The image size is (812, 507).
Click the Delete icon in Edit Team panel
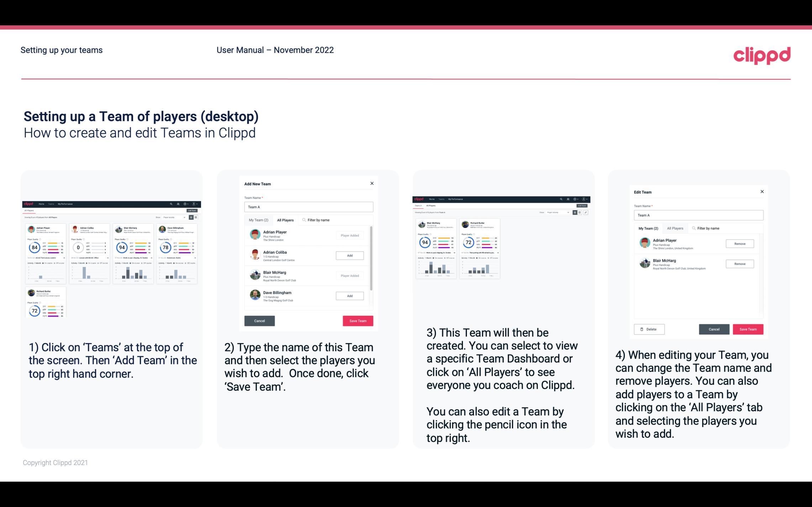(648, 329)
